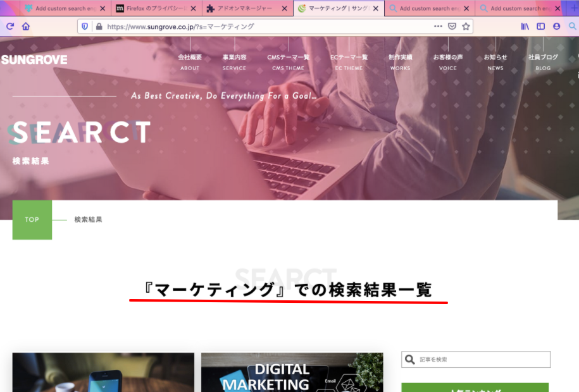
Task: Open the 社員ブログ BLOG nav link
Action: tap(543, 61)
